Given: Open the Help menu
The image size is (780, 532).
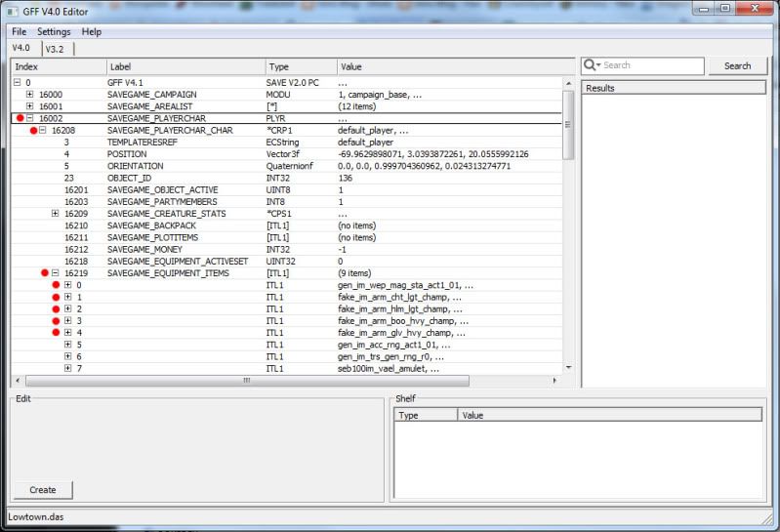Looking at the screenshot, I should click(x=92, y=32).
